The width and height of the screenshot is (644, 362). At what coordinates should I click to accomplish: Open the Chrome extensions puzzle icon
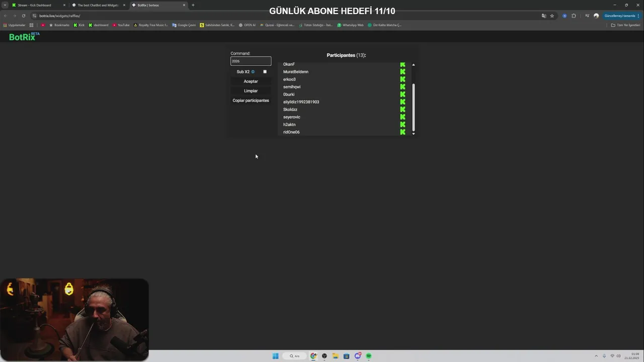(574, 16)
